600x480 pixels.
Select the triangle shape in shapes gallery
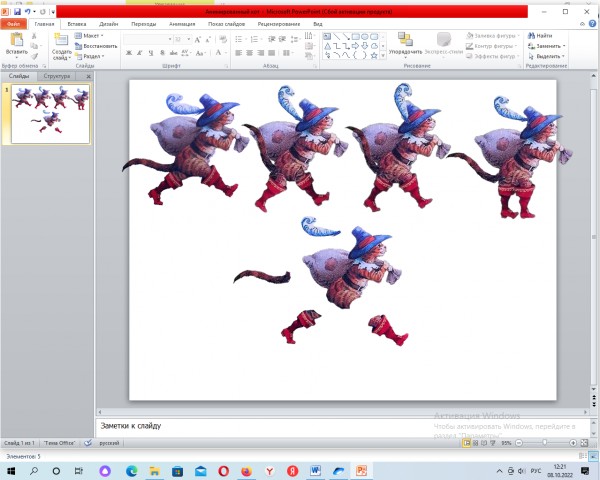coord(328,46)
